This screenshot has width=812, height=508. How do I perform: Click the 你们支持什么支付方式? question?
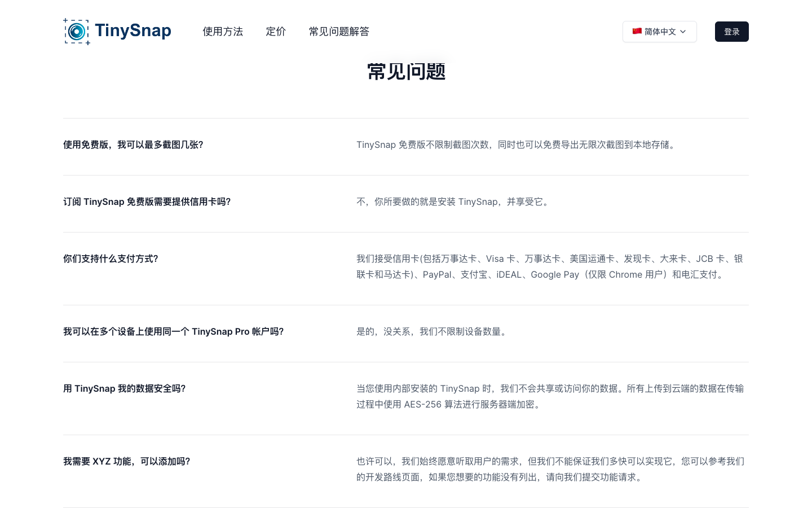(111, 259)
